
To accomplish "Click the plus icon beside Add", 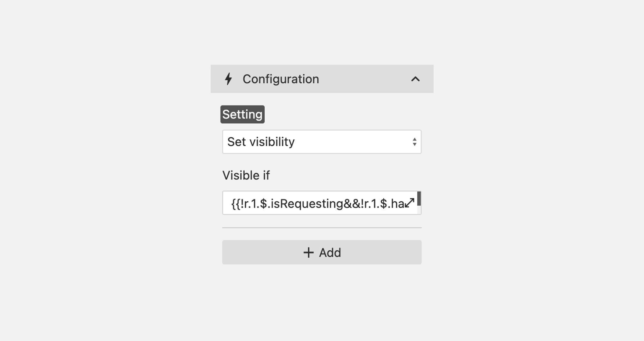I will pyautogui.click(x=308, y=253).
